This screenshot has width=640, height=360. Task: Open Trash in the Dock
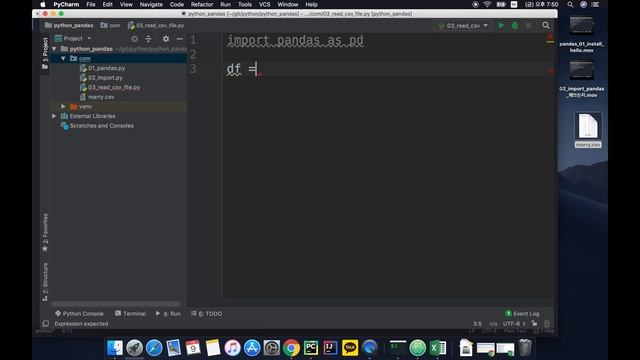(525, 348)
